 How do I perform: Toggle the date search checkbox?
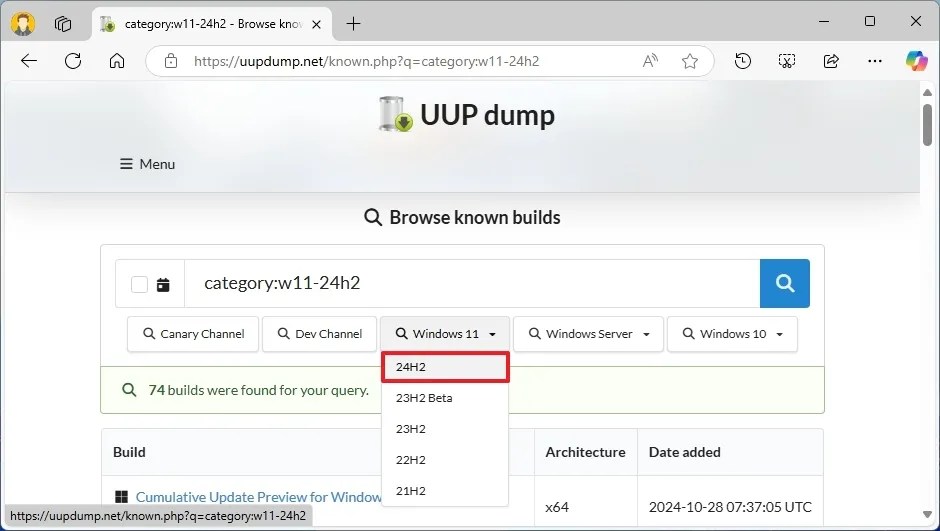pos(139,284)
